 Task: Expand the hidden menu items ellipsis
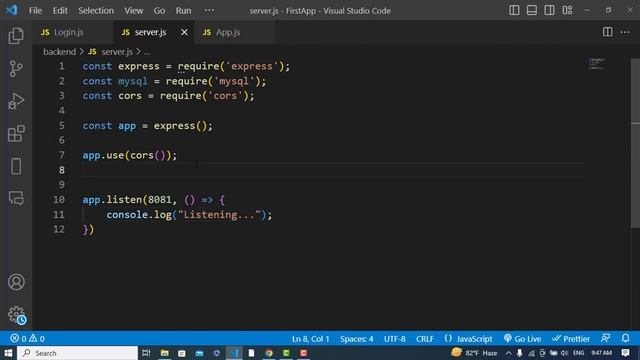209,10
